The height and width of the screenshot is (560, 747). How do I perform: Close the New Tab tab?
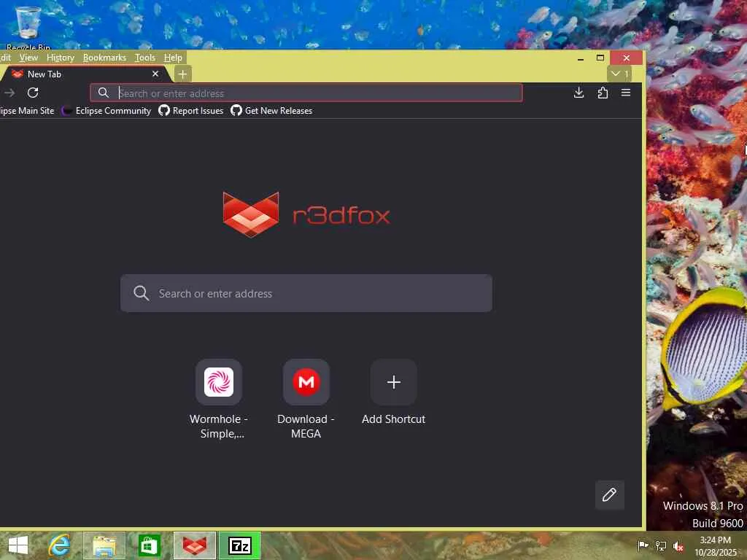[x=155, y=74]
